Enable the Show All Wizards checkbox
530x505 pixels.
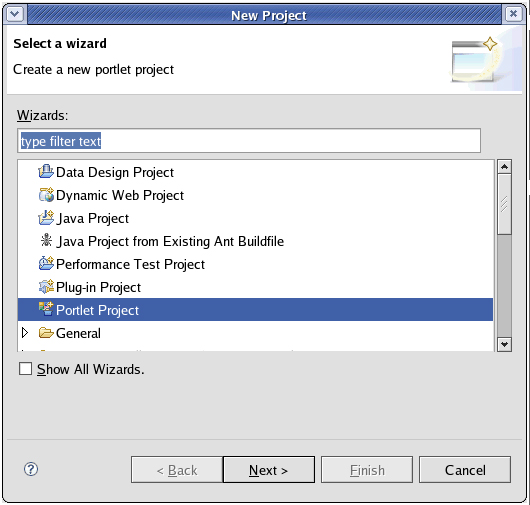pos(26,369)
